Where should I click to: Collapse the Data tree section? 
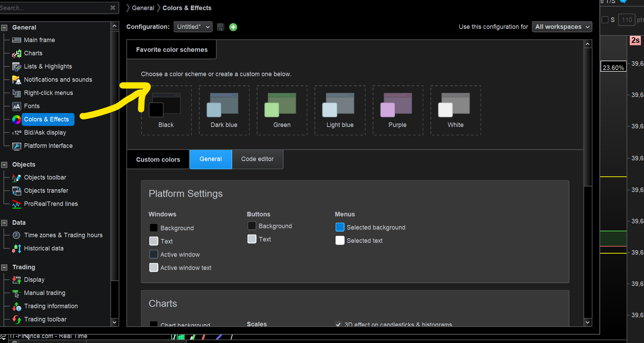[x=4, y=223]
